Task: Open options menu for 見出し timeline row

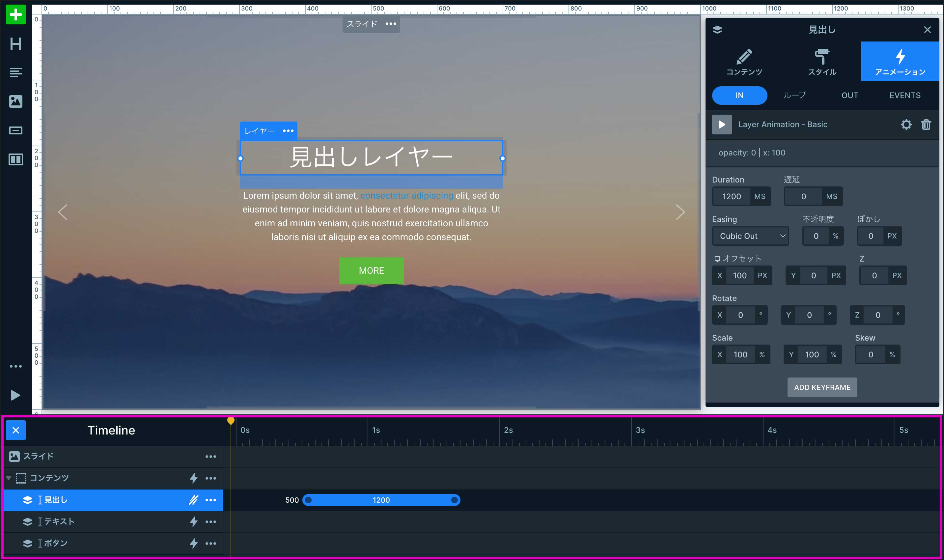Action: click(210, 500)
